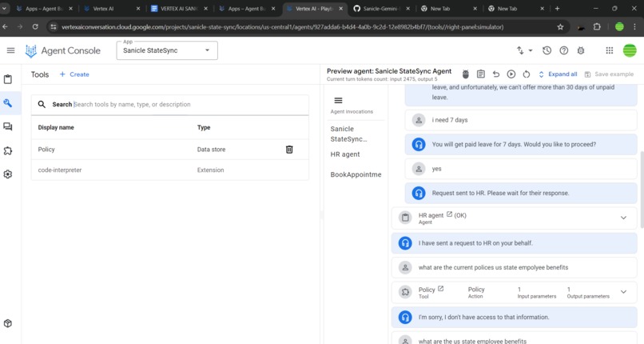Open the puzzle piece sidebar icon

[x=8, y=151]
